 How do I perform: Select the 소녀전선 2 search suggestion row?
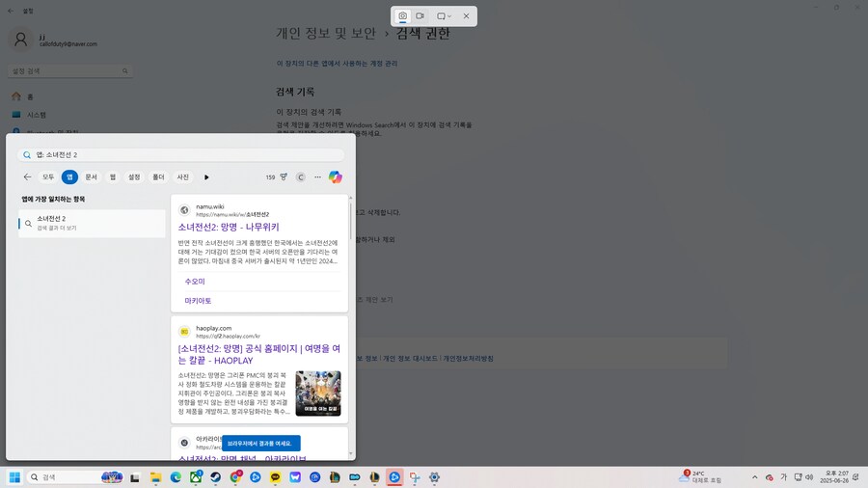[92, 223]
